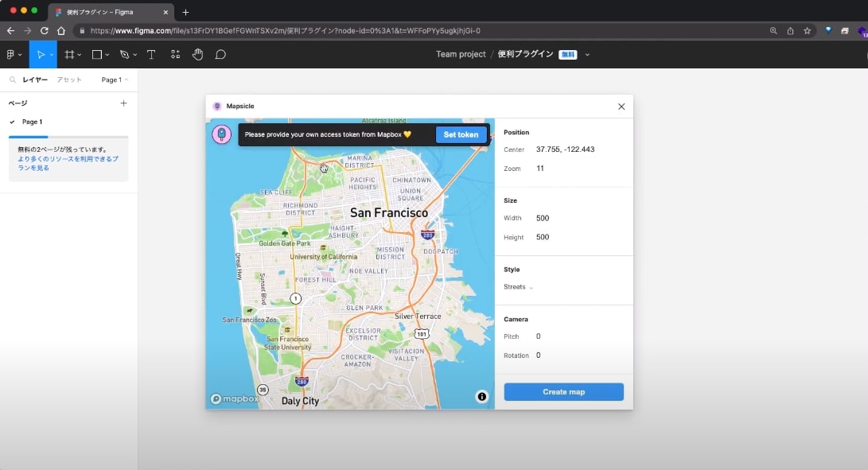Viewport: 868px width, 470px height.
Task: Click Team project breadcrumb
Action: [x=461, y=54]
